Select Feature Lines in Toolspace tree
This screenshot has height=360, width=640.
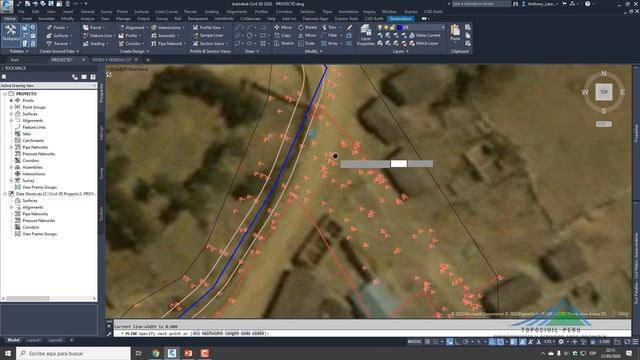click(x=34, y=127)
